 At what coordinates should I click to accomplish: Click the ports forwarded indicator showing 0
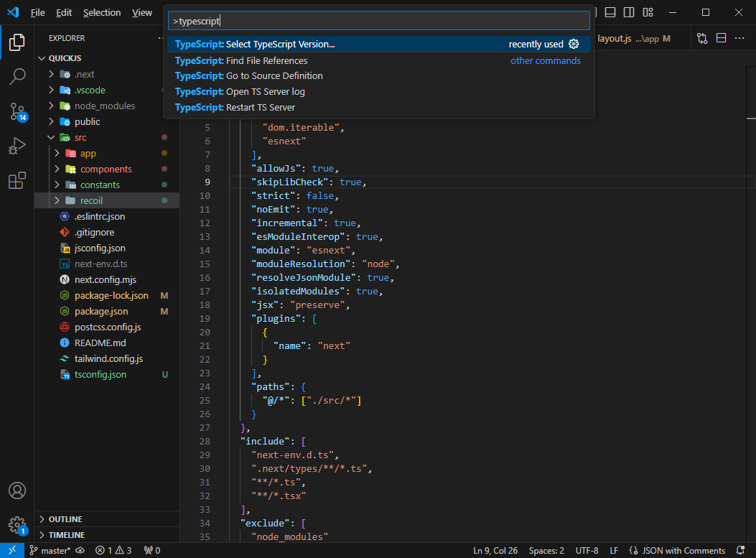152,550
